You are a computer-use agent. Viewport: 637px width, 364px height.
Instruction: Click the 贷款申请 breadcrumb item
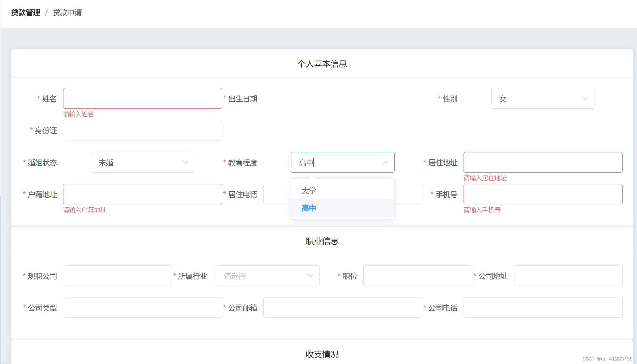(67, 13)
